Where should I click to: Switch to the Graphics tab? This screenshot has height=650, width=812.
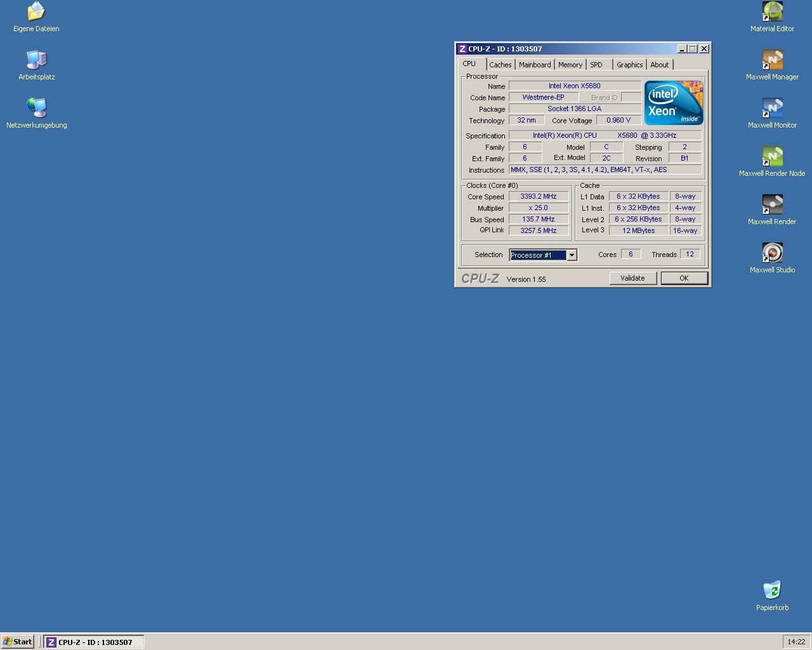coord(629,65)
